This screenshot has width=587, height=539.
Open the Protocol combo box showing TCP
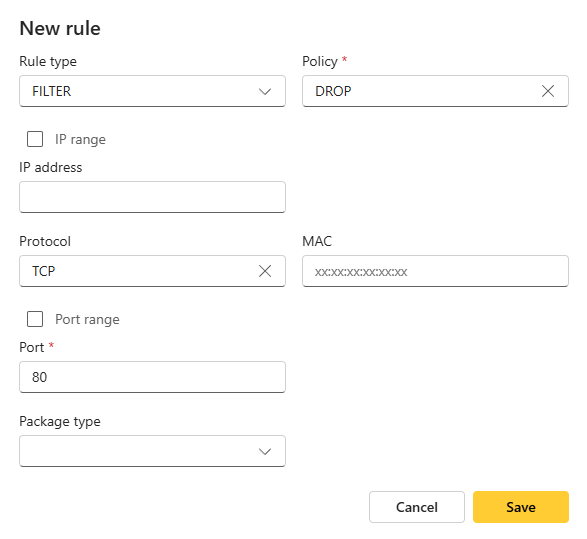click(152, 271)
